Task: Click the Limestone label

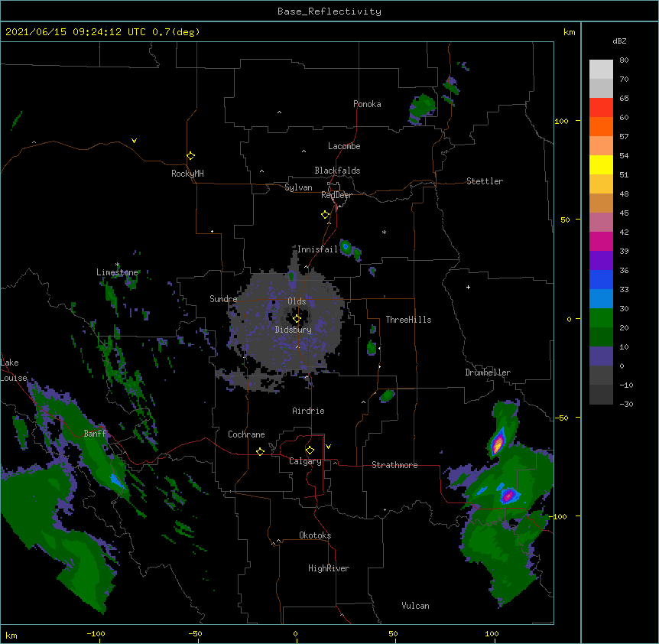Action: click(x=117, y=272)
